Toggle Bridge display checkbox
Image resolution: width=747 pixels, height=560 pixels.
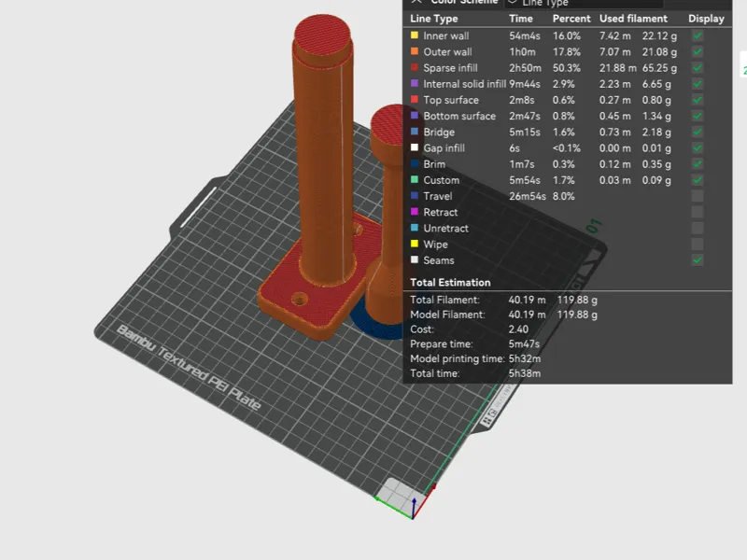click(697, 133)
